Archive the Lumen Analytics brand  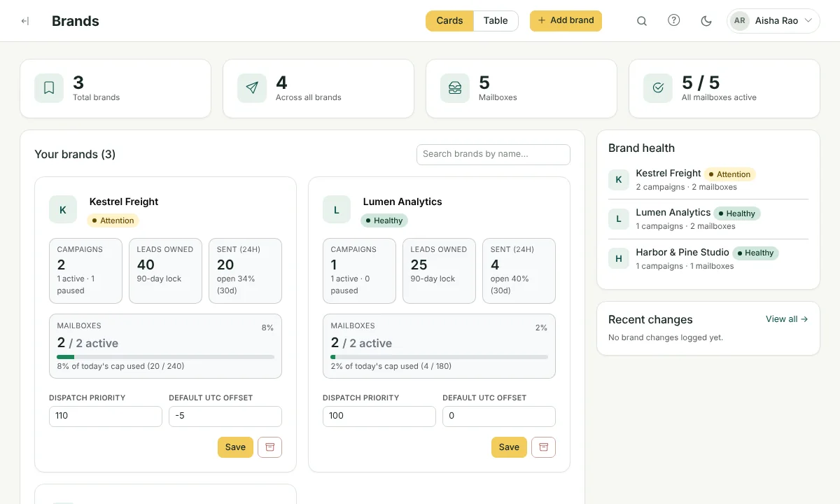click(544, 447)
